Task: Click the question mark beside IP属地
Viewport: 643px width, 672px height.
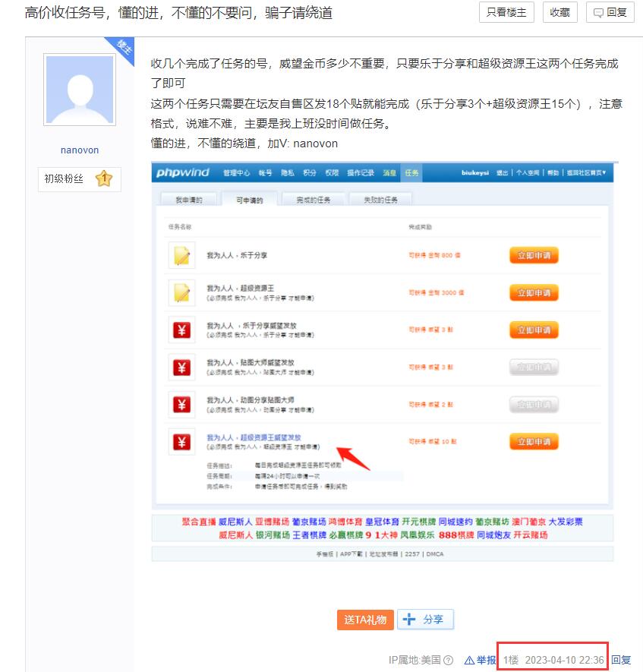Action: pyautogui.click(x=448, y=660)
